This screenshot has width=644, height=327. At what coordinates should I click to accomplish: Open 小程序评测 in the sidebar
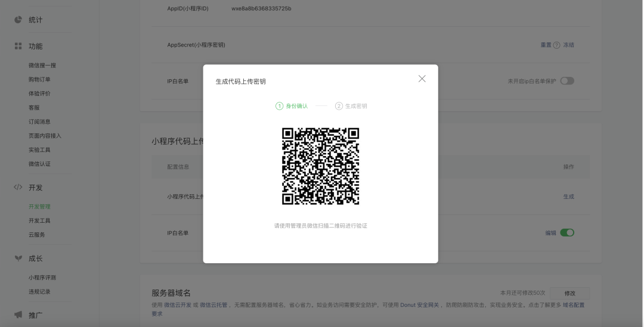[x=42, y=278]
